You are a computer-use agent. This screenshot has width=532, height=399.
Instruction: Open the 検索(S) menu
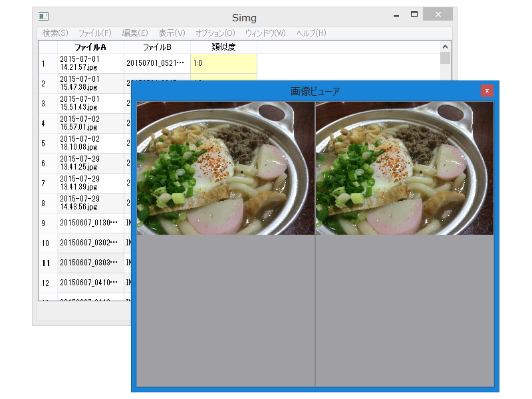click(55, 32)
